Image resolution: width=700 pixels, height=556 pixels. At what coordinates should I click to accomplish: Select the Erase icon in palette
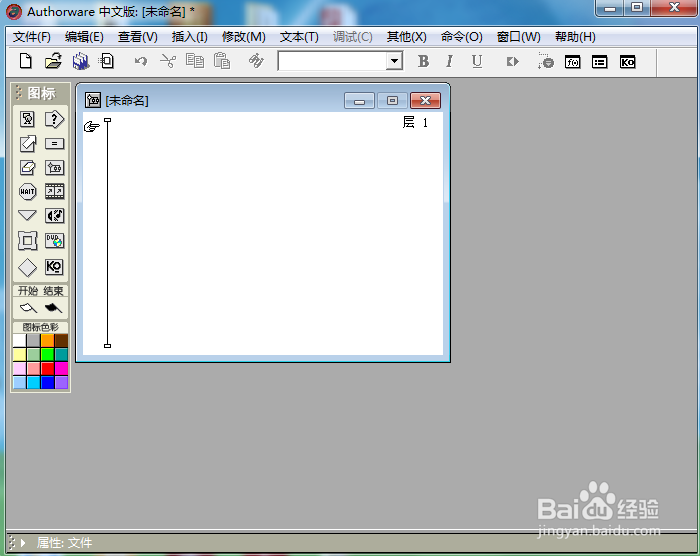pos(28,167)
